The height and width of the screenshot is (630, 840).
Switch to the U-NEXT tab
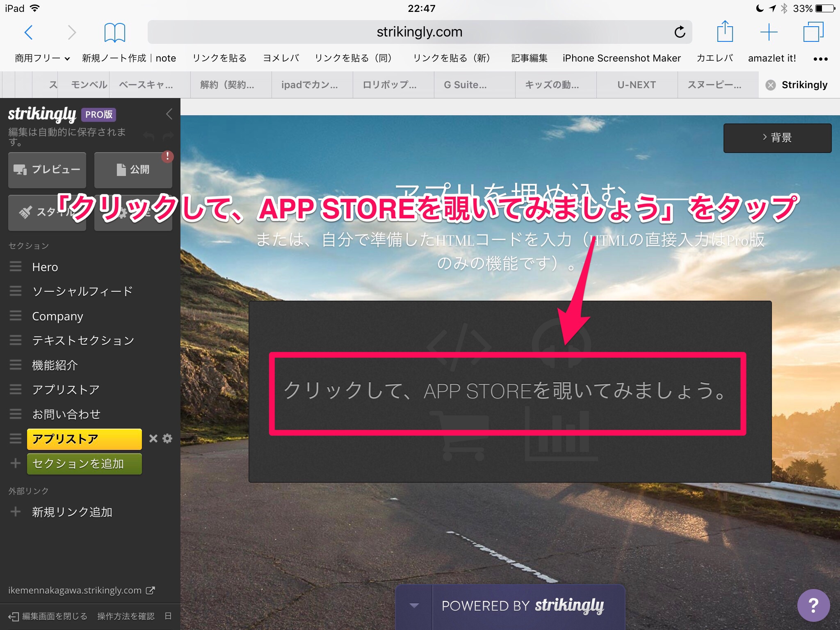pyautogui.click(x=637, y=85)
